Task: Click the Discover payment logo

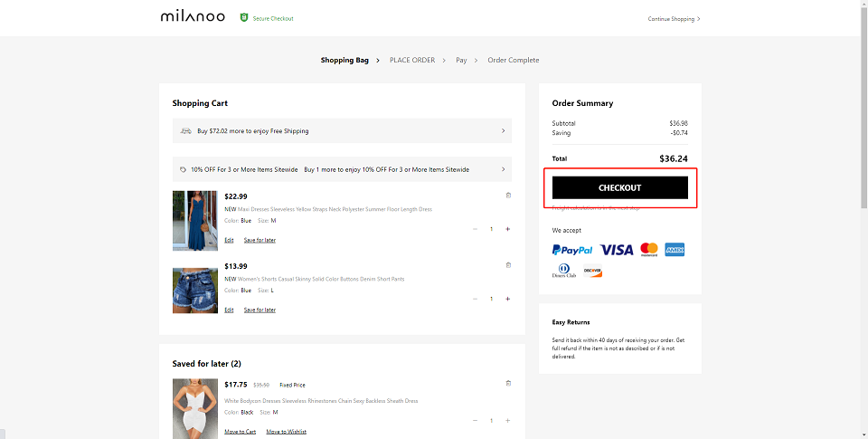Action: point(592,271)
